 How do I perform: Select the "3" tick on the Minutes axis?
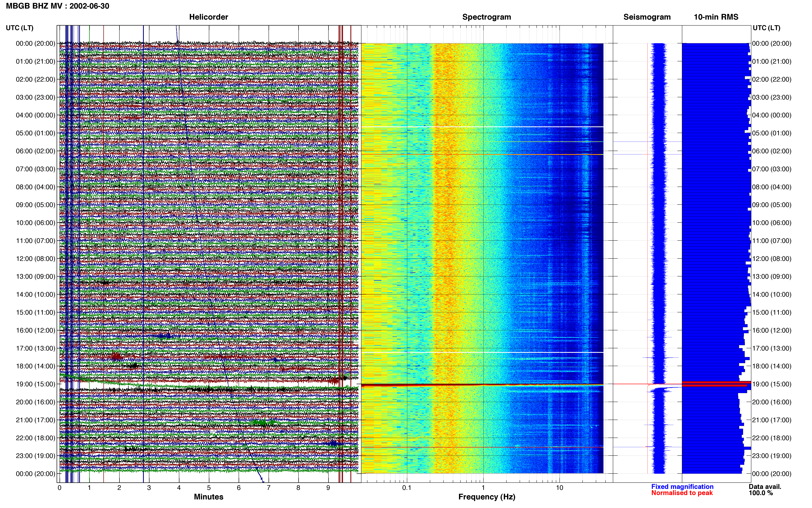pyautogui.click(x=149, y=488)
